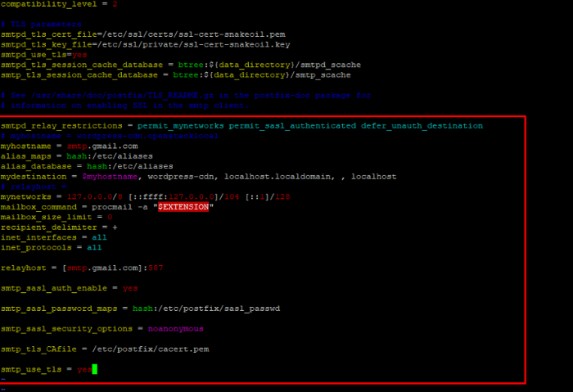Click the smtp_tls_session_cache_database line
The height and width of the screenshot is (392, 573).
175,75
